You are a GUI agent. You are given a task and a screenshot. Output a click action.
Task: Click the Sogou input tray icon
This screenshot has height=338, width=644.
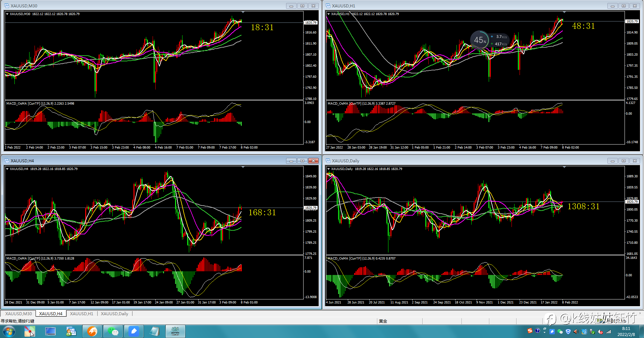(530, 331)
